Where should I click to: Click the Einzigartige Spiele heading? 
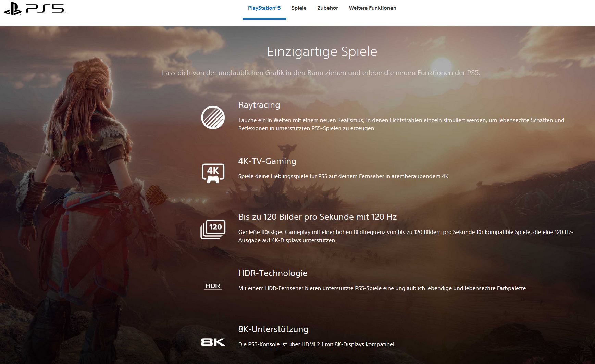tap(322, 52)
